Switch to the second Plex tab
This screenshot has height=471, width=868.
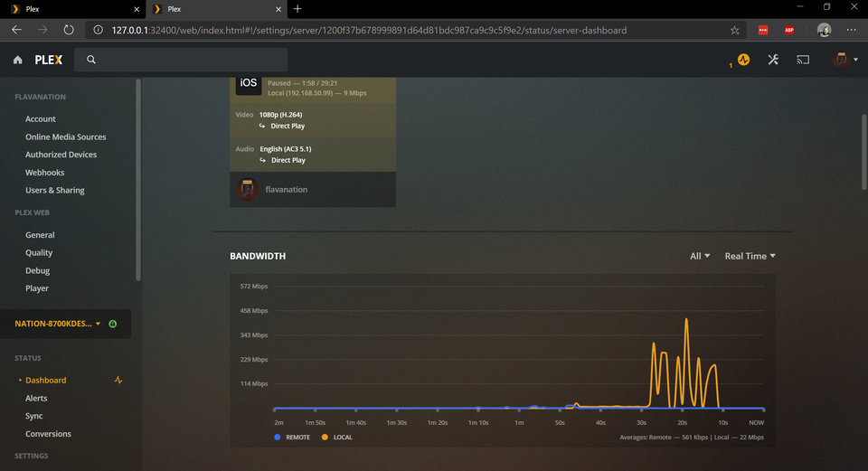[218, 9]
